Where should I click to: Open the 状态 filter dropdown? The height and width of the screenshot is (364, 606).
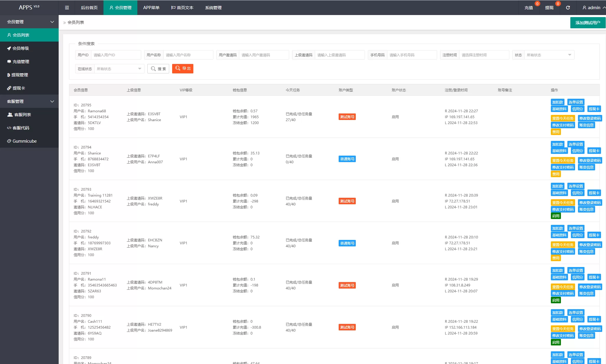click(549, 55)
